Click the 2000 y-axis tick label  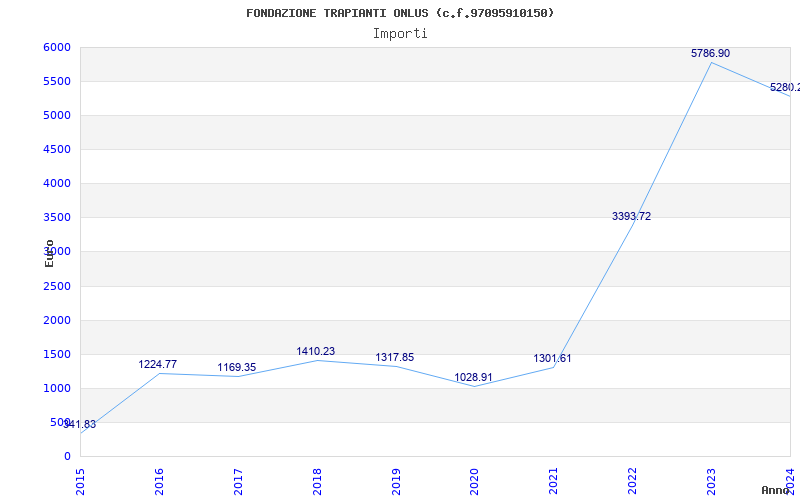coord(57,320)
